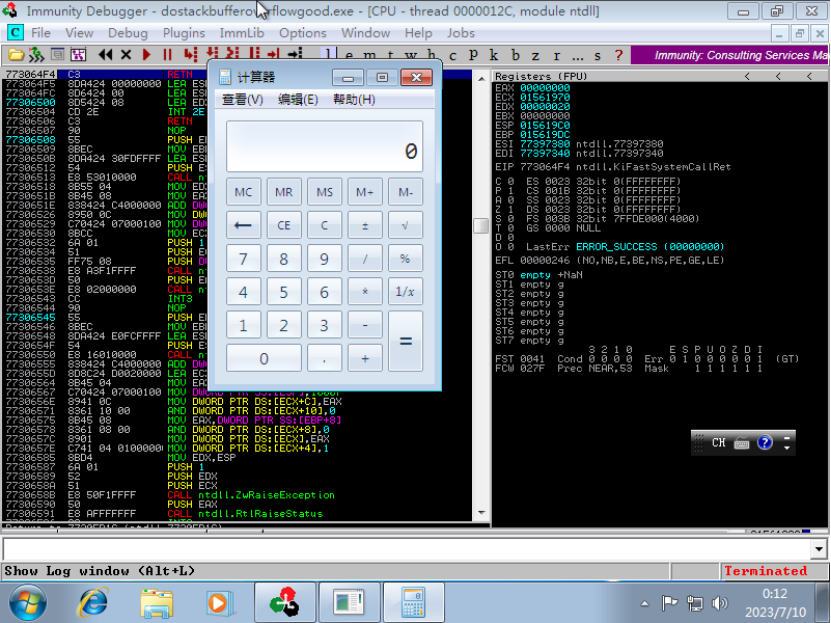Click disassembly scrollbar down arrow

tap(481, 512)
